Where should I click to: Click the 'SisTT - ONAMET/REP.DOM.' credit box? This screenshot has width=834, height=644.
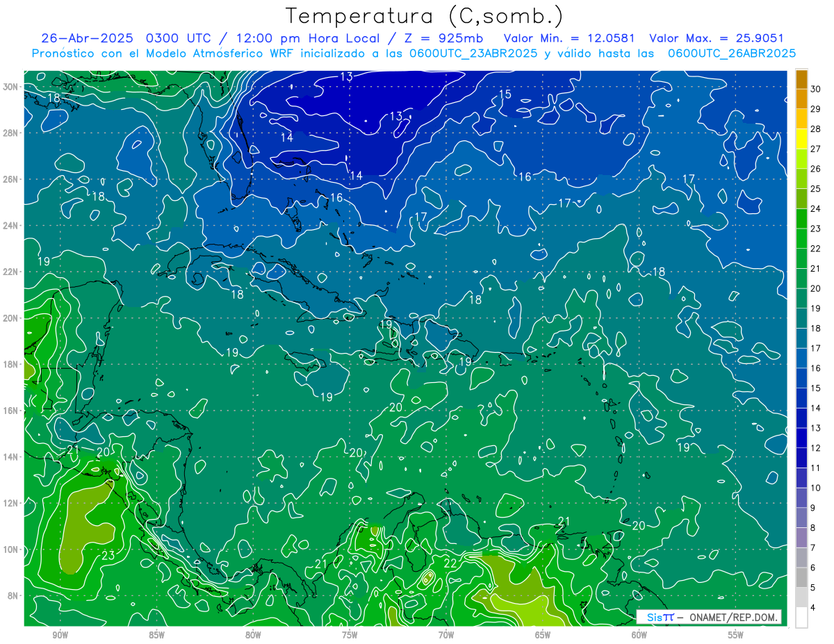(x=708, y=617)
